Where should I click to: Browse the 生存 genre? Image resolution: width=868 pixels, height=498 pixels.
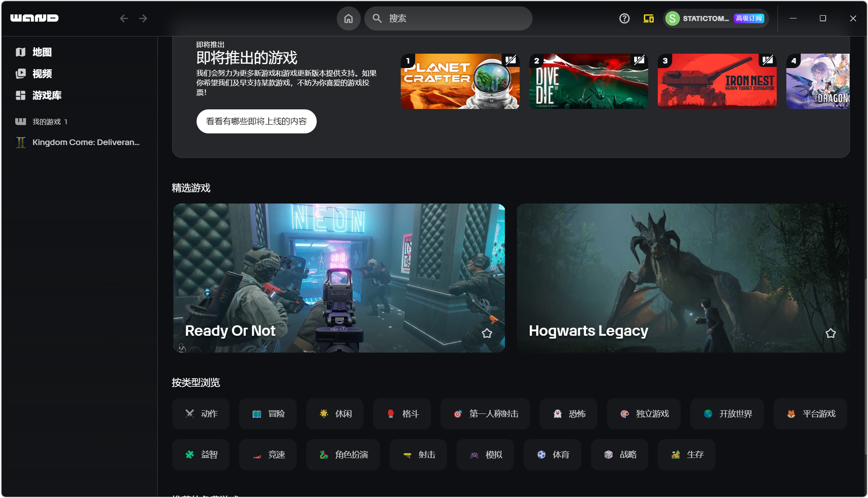pos(687,455)
